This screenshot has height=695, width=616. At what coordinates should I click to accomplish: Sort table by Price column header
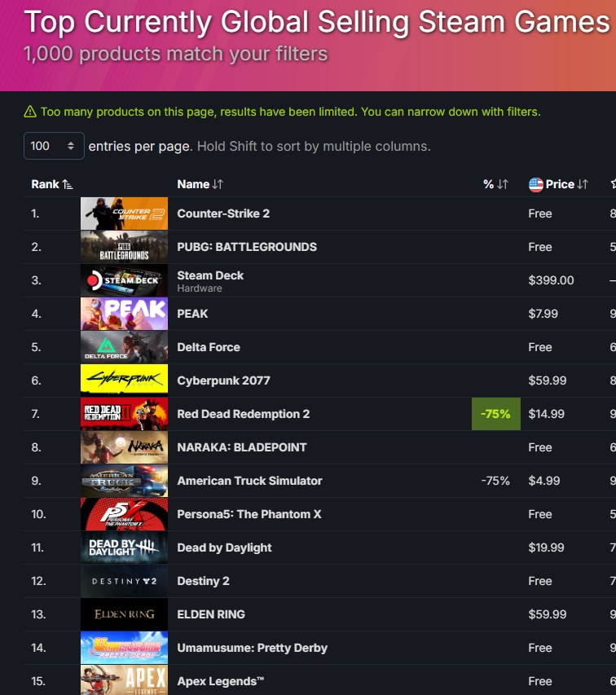pyautogui.click(x=566, y=184)
